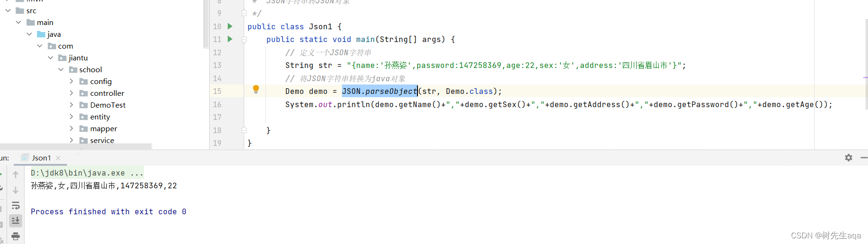Click line number 17 in gutter
The height and width of the screenshot is (244, 868).
pos(217,117)
